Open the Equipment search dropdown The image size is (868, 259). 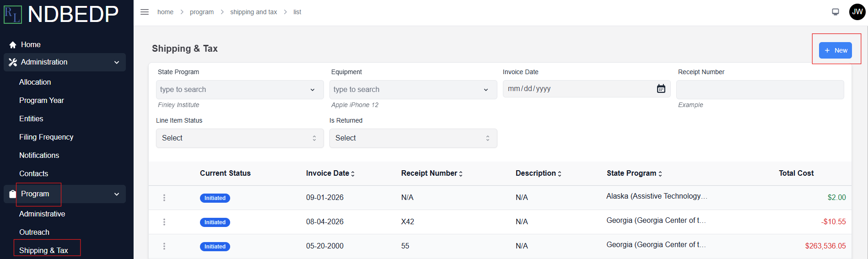[413, 90]
